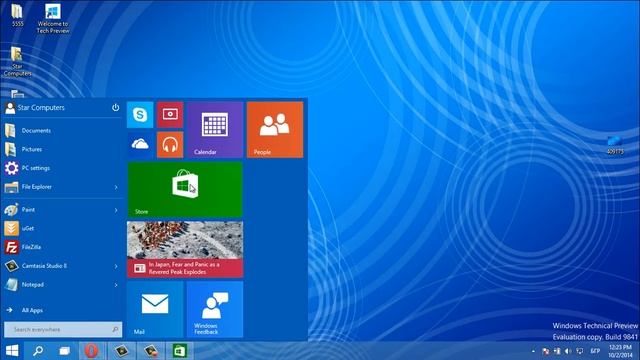Click the Windows Start button
The image size is (640, 360).
pyautogui.click(x=12, y=351)
